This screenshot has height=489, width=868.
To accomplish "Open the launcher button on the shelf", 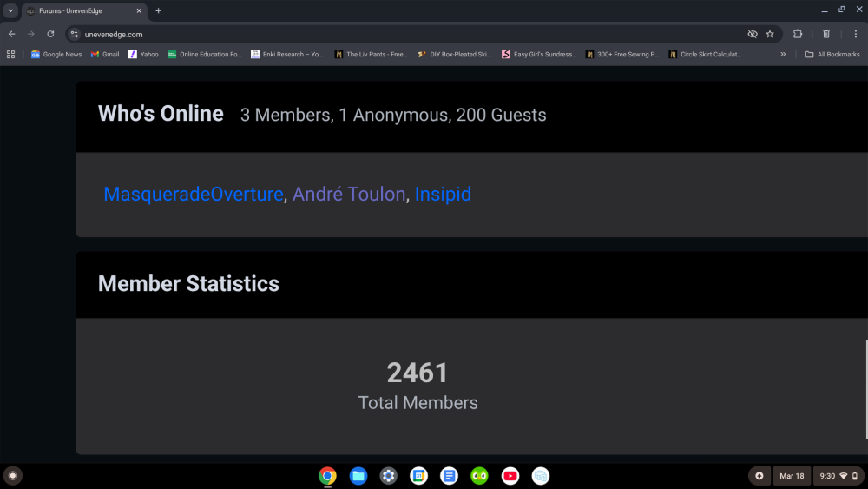I will (13, 476).
